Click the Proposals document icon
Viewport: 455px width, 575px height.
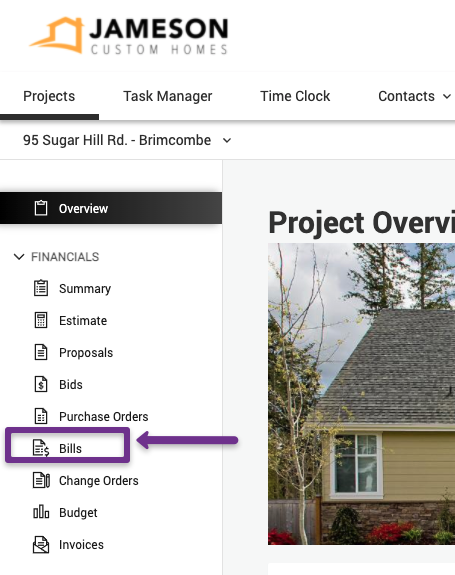41,352
